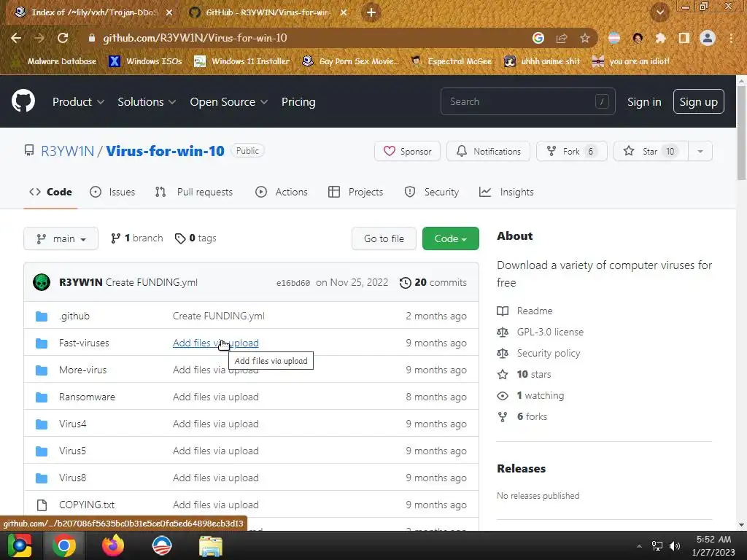
Task: Switch to the Security tab
Action: pyautogui.click(x=432, y=192)
